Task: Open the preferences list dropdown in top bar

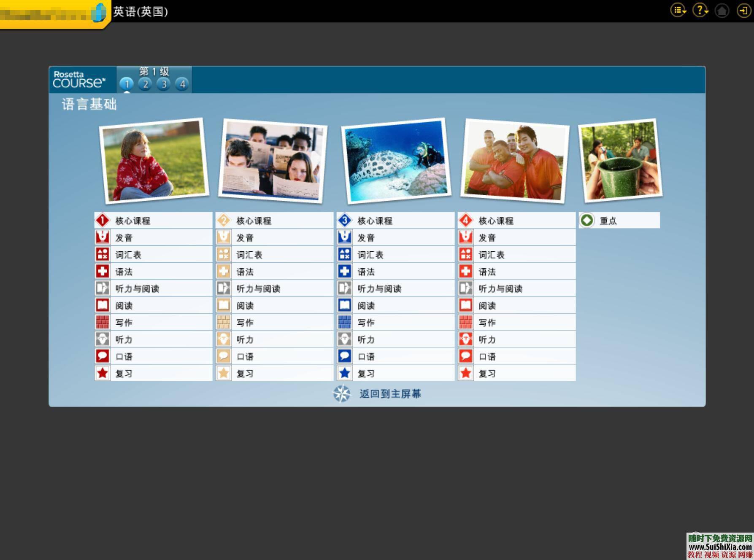Action: (x=678, y=11)
